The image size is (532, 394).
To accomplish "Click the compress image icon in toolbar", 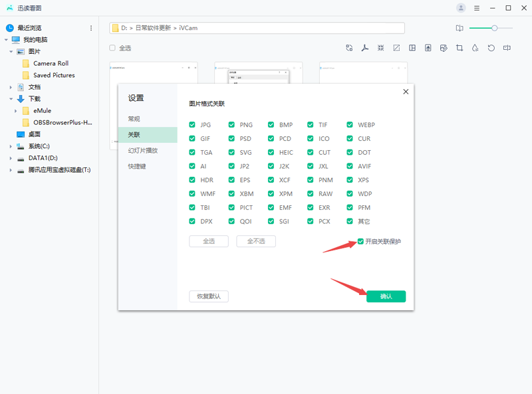I will click(x=380, y=48).
